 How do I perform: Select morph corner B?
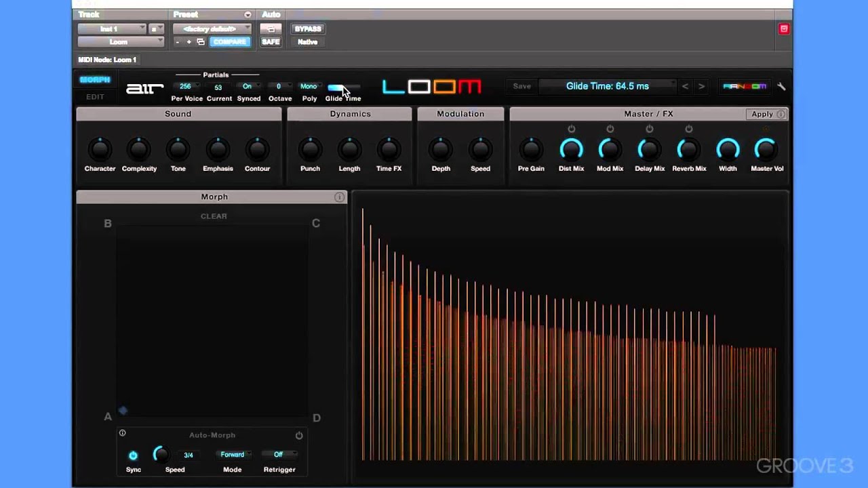107,223
